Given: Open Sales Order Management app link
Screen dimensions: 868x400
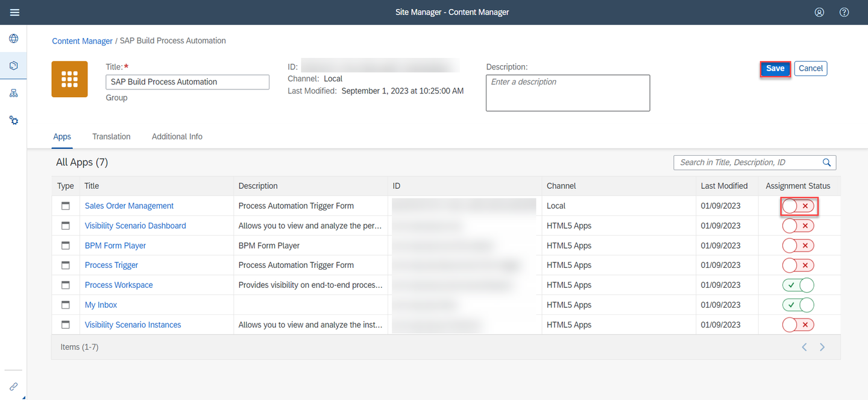Looking at the screenshot, I should coord(129,206).
